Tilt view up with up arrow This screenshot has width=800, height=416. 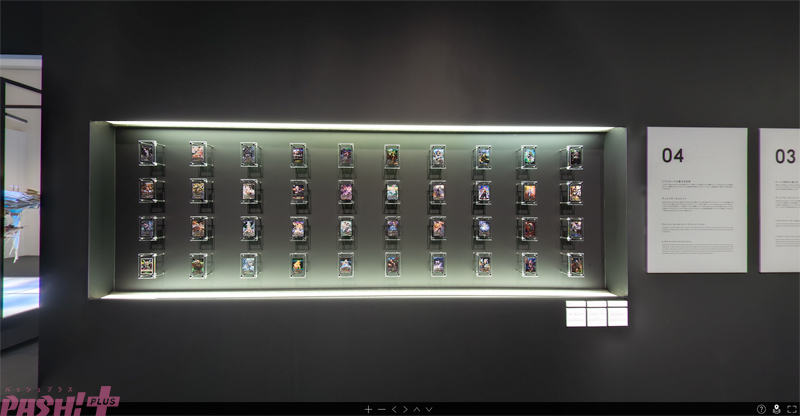pyautogui.click(x=418, y=409)
